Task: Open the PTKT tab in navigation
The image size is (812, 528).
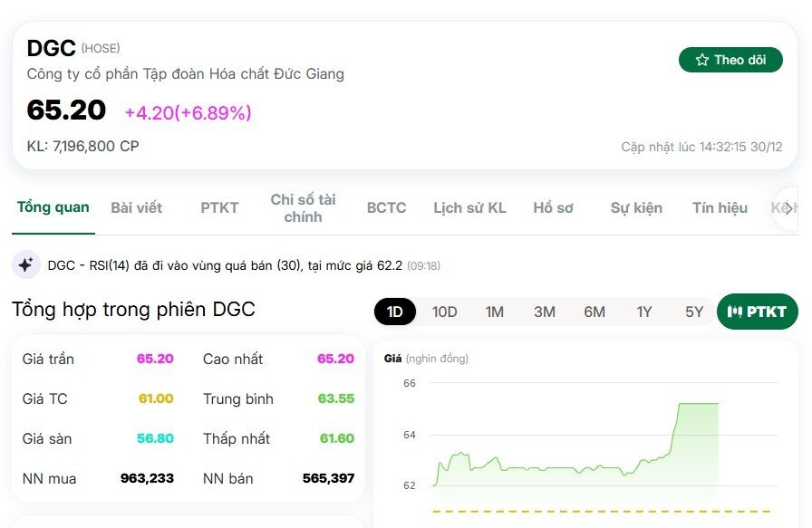Action: tap(219, 208)
